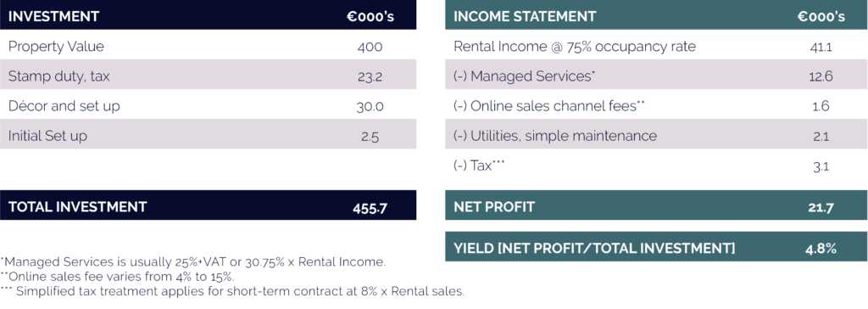Select the Décor and set up row
Image resolution: width=868 pixels, height=309 pixels.
click(x=209, y=105)
